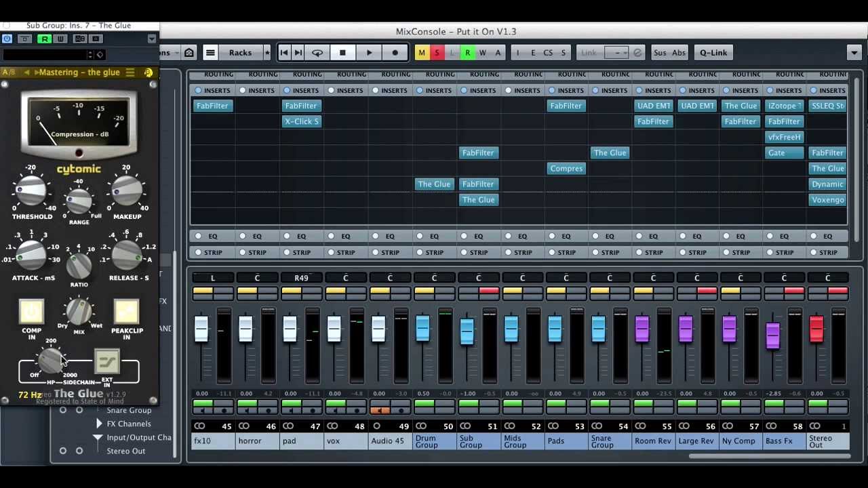This screenshot has height=488, width=868.
Task: Go to next marker transport button
Action: click(298, 53)
